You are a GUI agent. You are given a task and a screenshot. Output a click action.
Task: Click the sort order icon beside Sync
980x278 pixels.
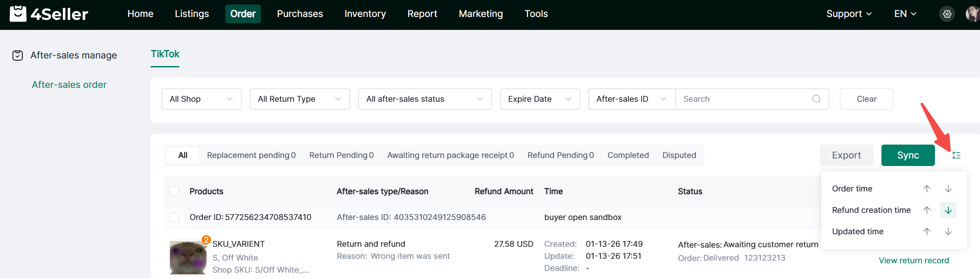pos(956,155)
